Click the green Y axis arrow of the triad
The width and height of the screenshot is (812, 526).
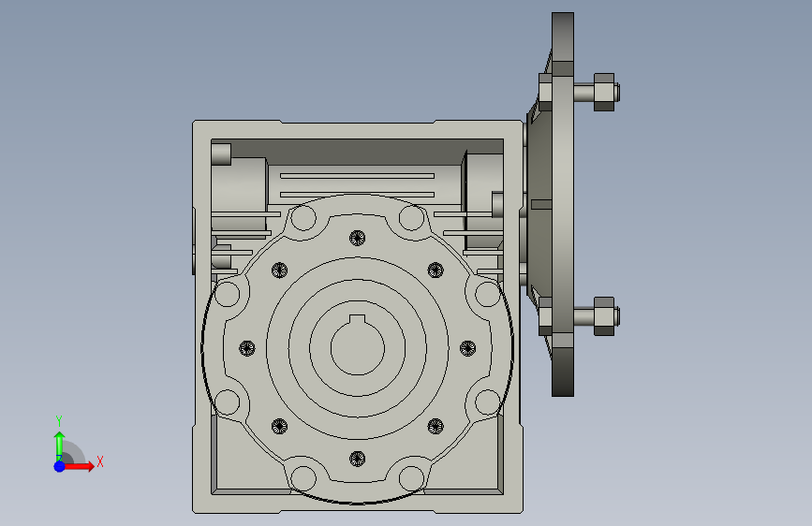pos(59,446)
